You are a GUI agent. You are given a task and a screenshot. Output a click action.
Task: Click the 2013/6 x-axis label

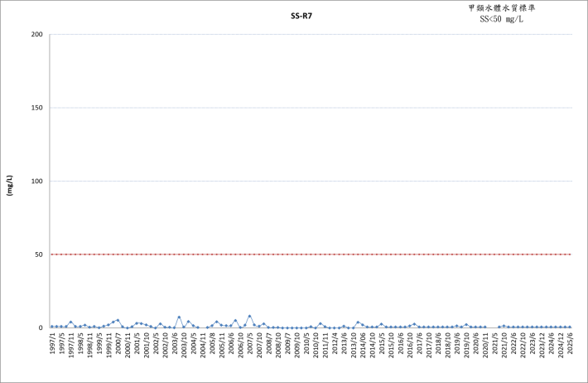pyautogui.click(x=344, y=342)
